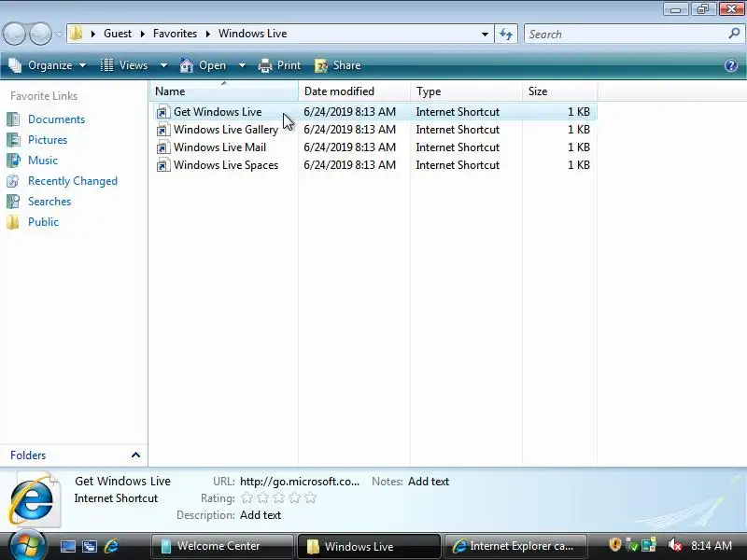This screenshot has width=747, height=560.
Task: Click the Music icon in sidebar
Action: tap(13, 160)
